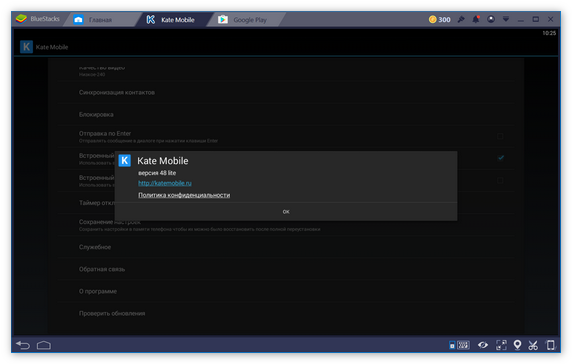Open the Блокировка setting
Viewport: 572px width, 364px height.
coord(286,115)
